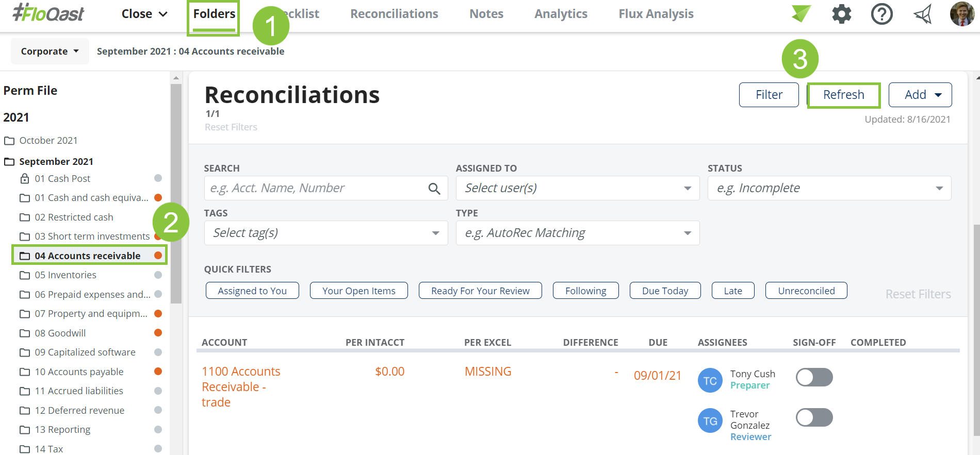The image size is (980, 455).
Task: Enable the Unreconciled quick filter
Action: pos(806,291)
